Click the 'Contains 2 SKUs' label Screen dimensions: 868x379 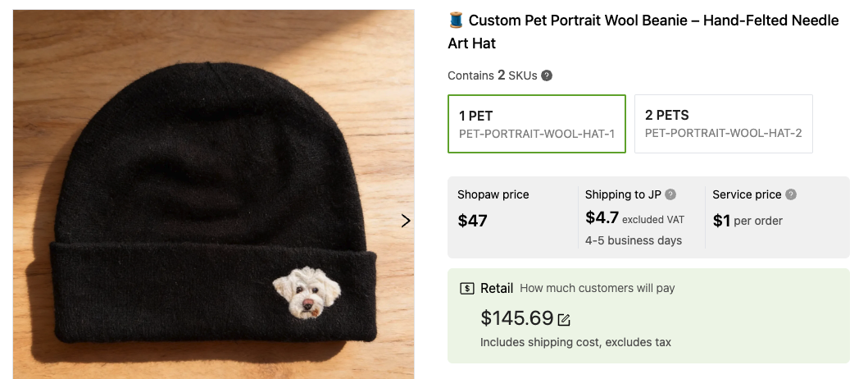point(492,75)
